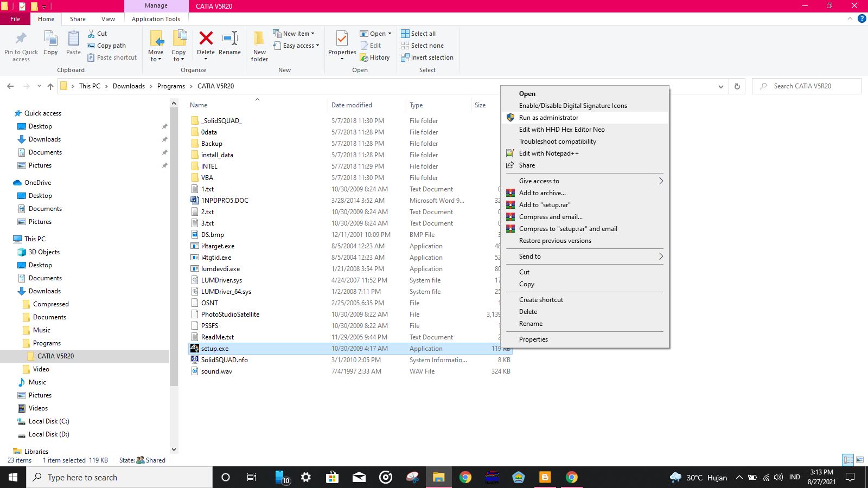Open Settings gear on taskbar
This screenshot has height=488, width=868.
click(306, 477)
